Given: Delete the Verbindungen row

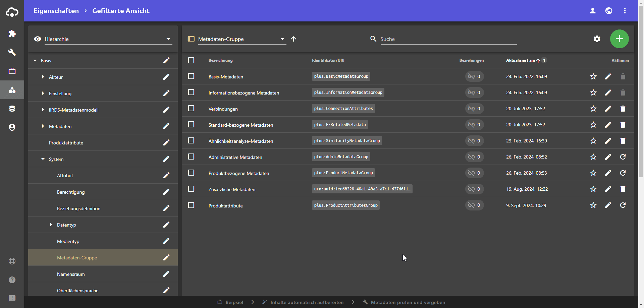Looking at the screenshot, I should coord(623,109).
